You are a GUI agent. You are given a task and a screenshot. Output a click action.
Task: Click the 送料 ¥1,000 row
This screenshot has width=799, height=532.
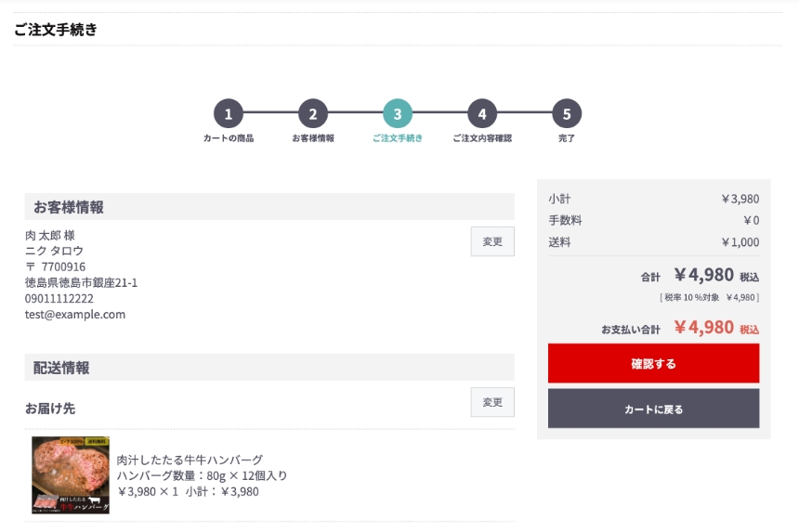click(x=653, y=242)
